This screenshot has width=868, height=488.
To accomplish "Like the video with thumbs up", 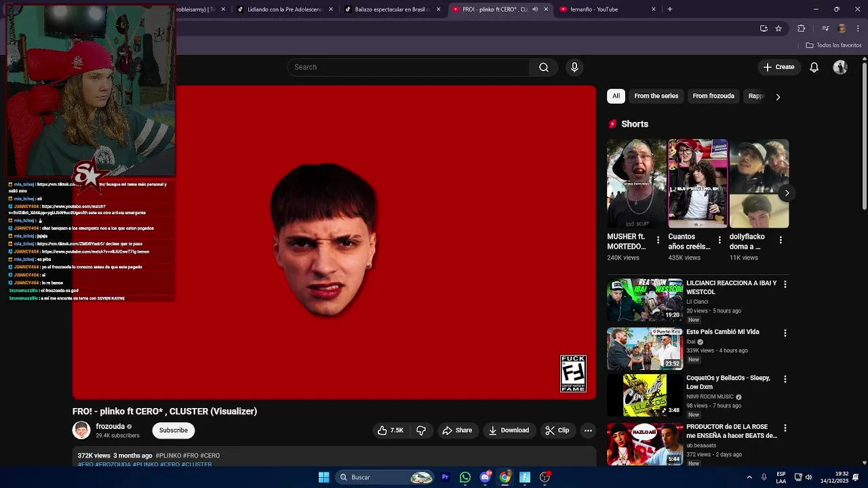I will [x=390, y=430].
